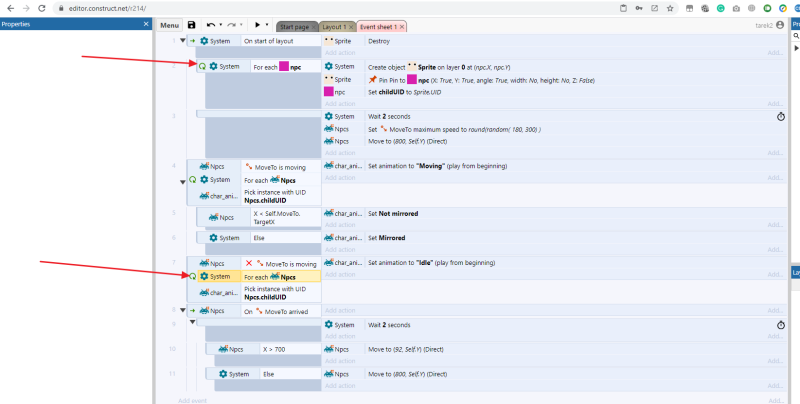Close the Properties panel
Image resolution: width=800 pixels, height=404 pixels.
pyautogui.click(x=146, y=24)
